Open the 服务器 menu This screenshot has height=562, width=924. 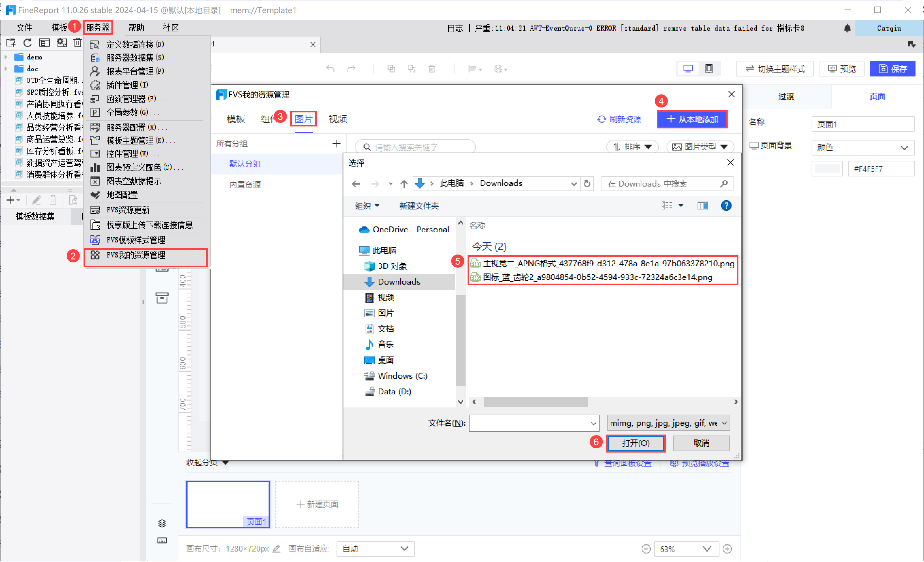[98, 28]
